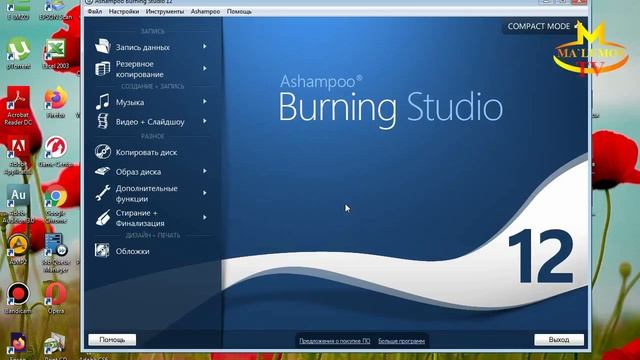Expand the Музыка submenu arrow
This screenshot has height=360, width=640.
click(x=204, y=102)
